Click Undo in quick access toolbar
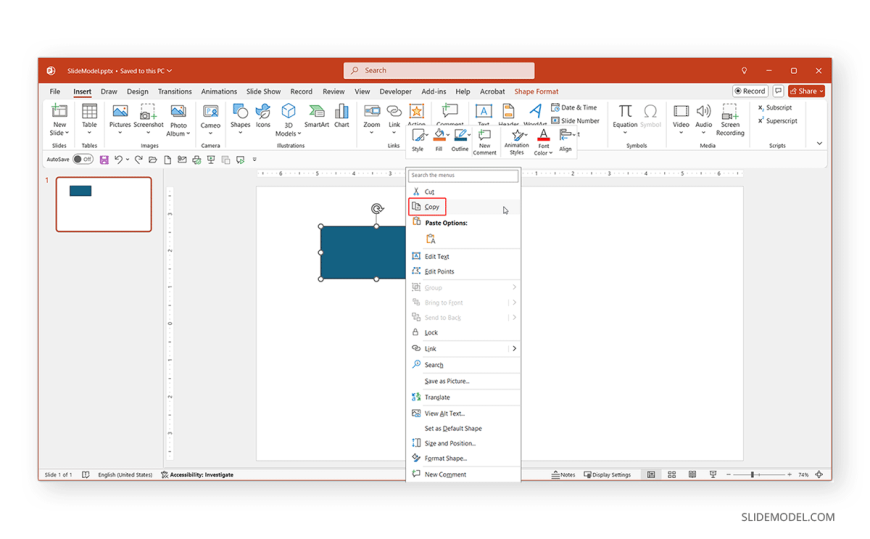This screenshot has width=870, height=539. 118,160
